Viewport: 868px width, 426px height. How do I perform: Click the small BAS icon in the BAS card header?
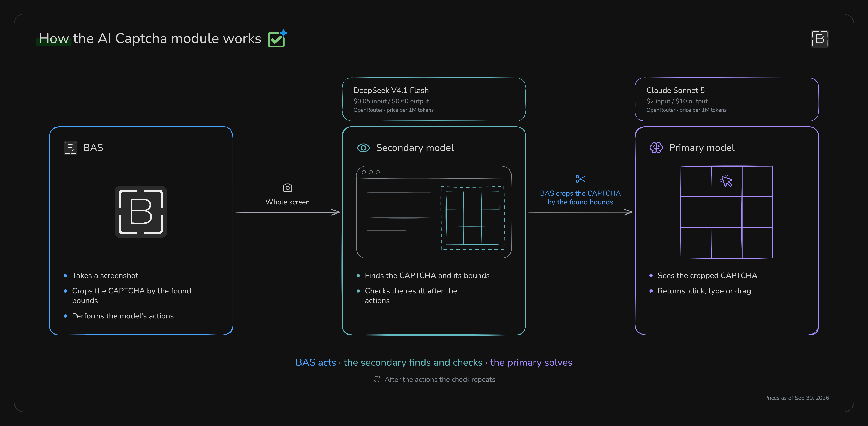tap(70, 148)
